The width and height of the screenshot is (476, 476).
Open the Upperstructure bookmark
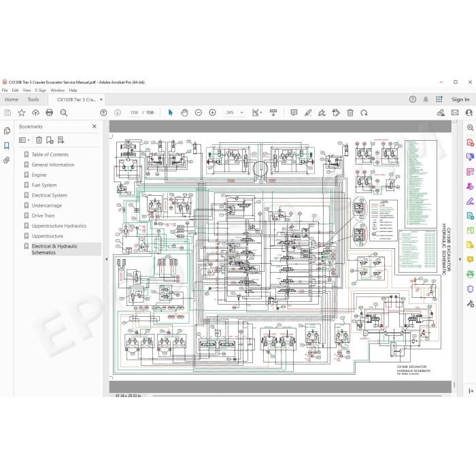click(x=48, y=236)
